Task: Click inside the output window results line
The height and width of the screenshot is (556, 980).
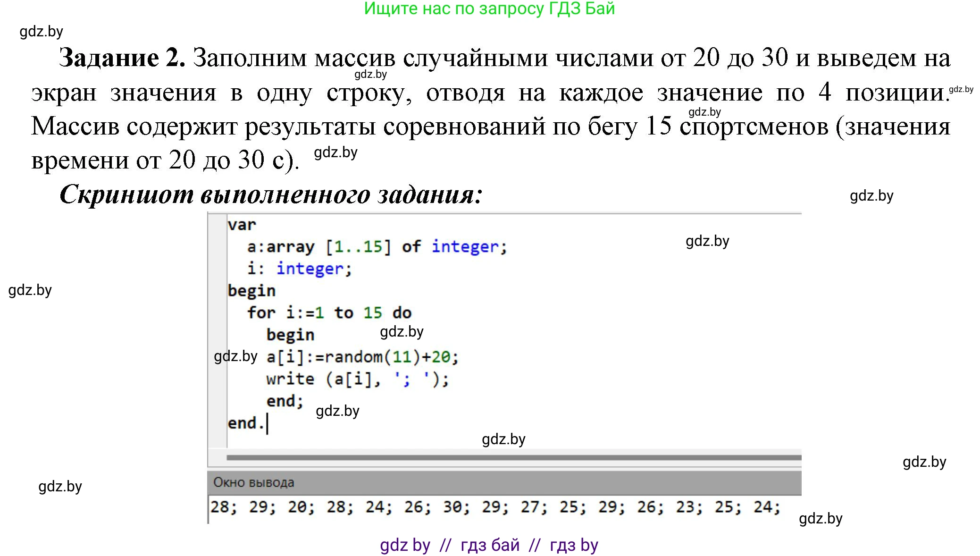Action: [472, 506]
